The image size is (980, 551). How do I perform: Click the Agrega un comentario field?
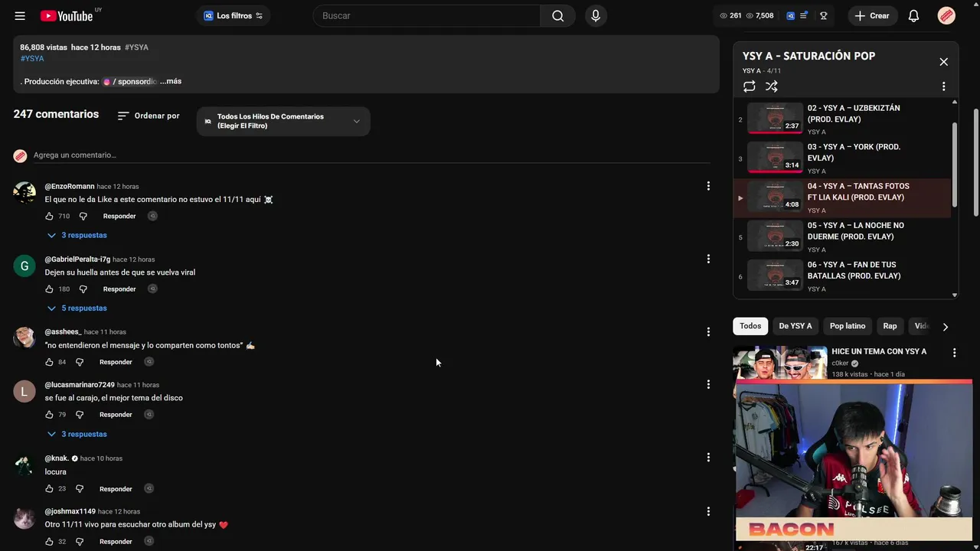[x=371, y=155]
